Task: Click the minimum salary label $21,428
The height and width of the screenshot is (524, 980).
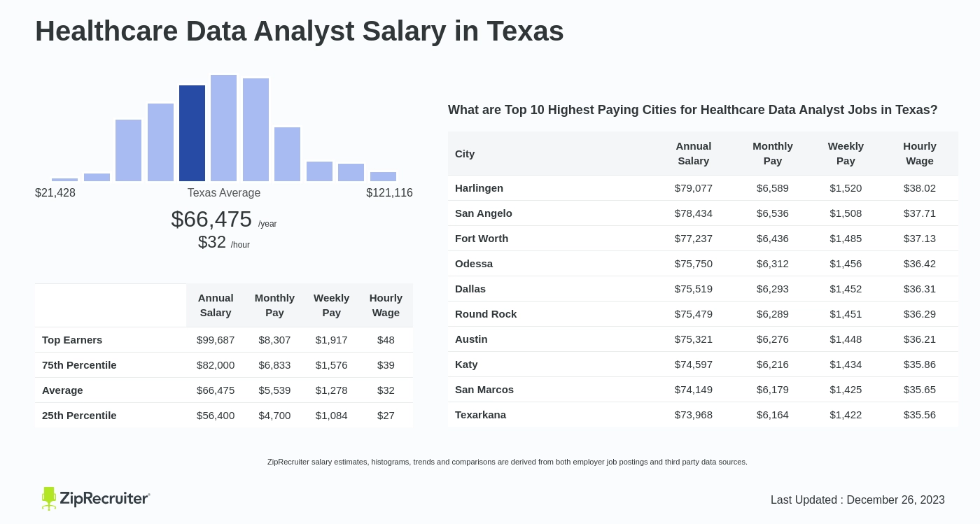Action: click(55, 192)
